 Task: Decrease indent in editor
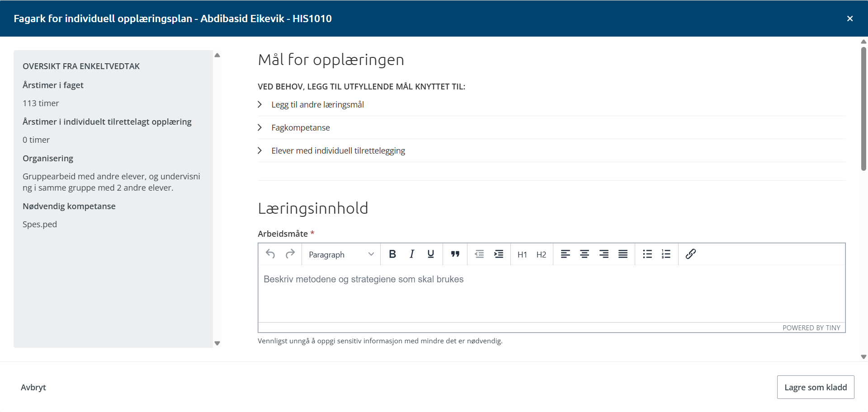coord(479,254)
